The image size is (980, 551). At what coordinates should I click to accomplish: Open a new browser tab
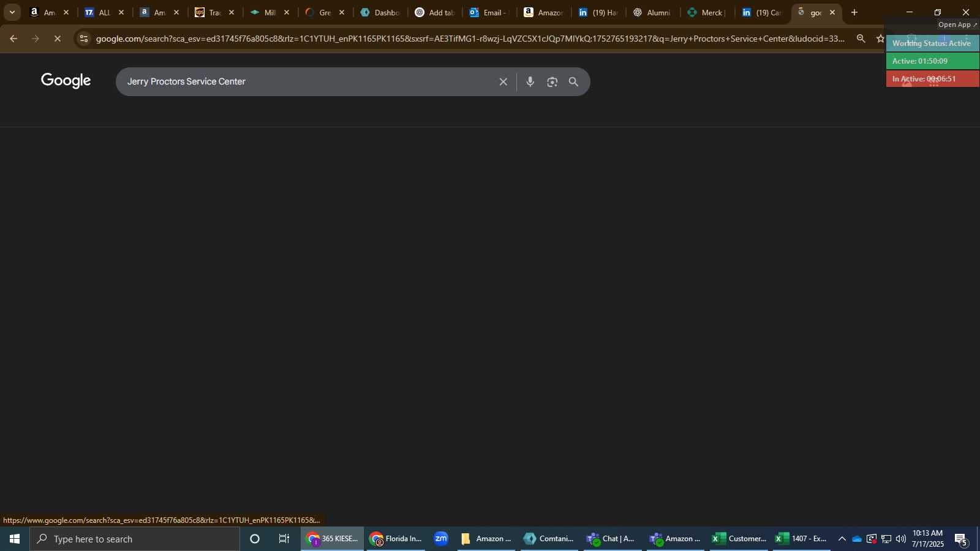[x=854, y=12]
